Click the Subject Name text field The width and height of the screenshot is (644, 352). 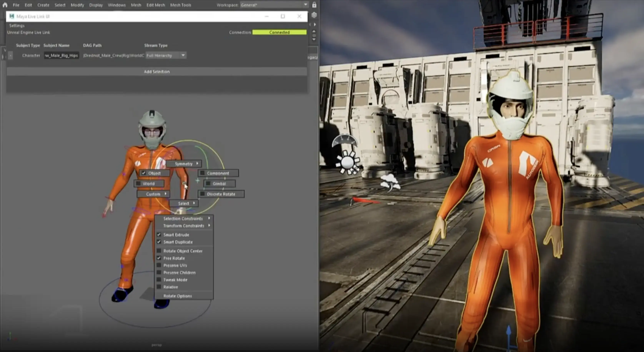[x=62, y=56]
